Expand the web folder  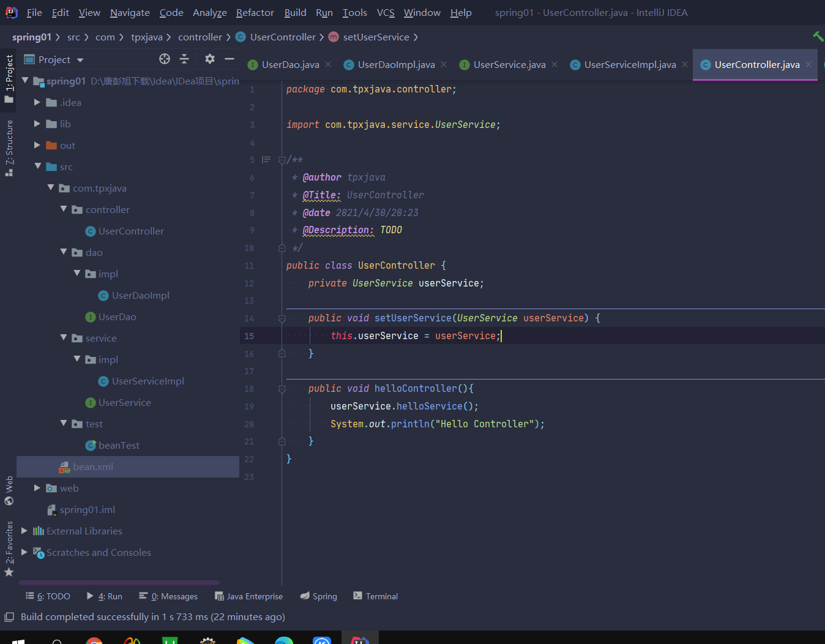click(x=37, y=488)
